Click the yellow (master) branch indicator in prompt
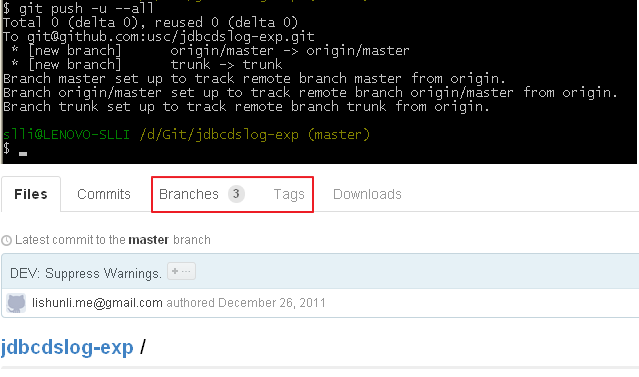639x377 pixels. 339,134
